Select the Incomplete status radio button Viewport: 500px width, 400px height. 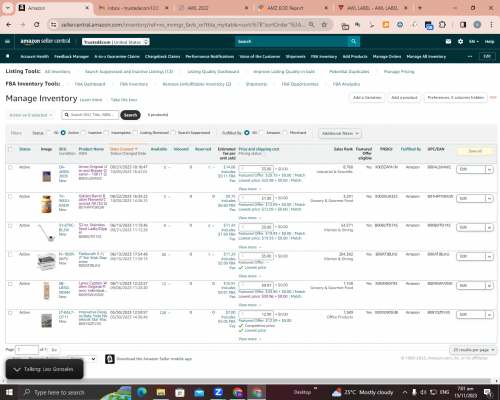tap(106, 133)
